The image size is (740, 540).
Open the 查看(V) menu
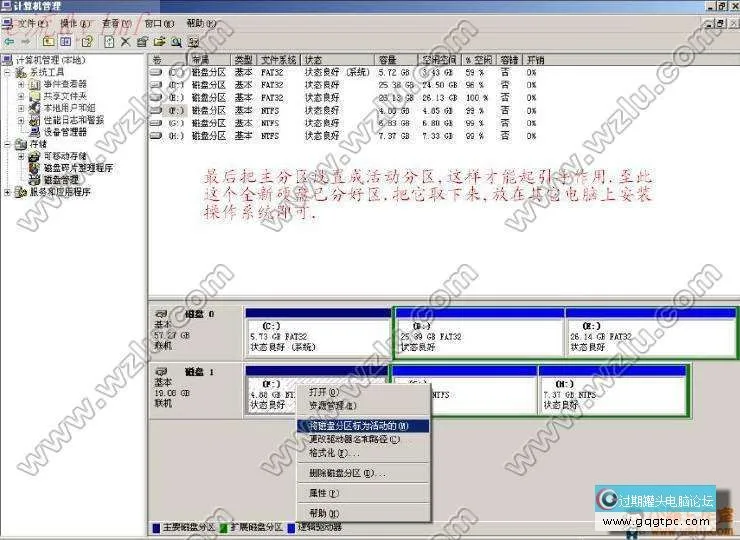[x=117, y=24]
